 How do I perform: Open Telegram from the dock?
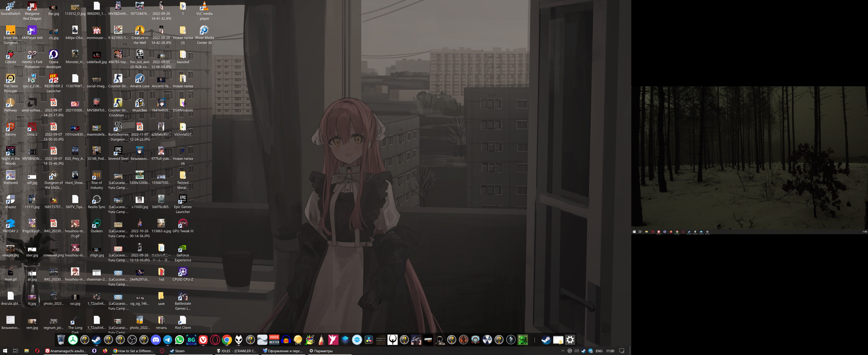tap(168, 340)
